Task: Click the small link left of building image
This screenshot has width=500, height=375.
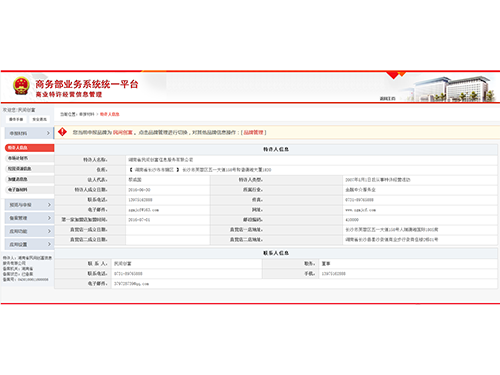Action: (x=387, y=99)
